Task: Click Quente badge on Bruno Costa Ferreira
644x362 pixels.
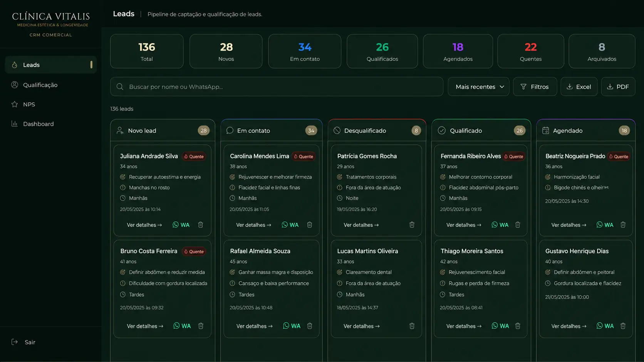Action: (x=194, y=252)
